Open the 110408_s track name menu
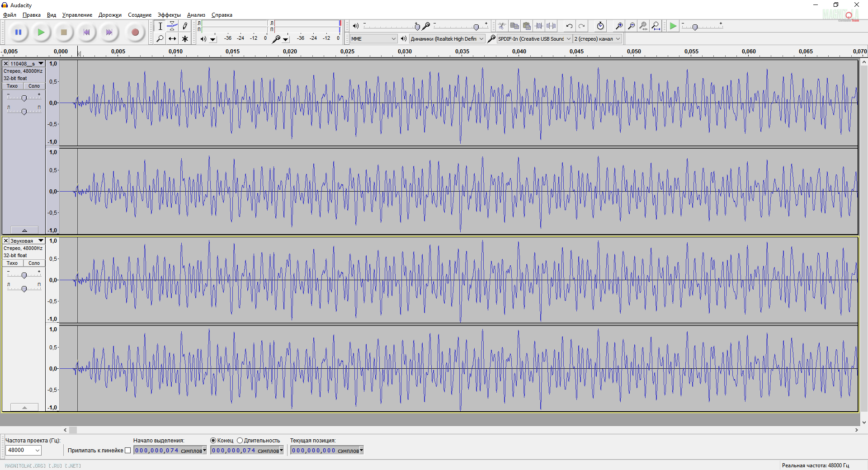The height and width of the screenshot is (470, 868). [27, 64]
